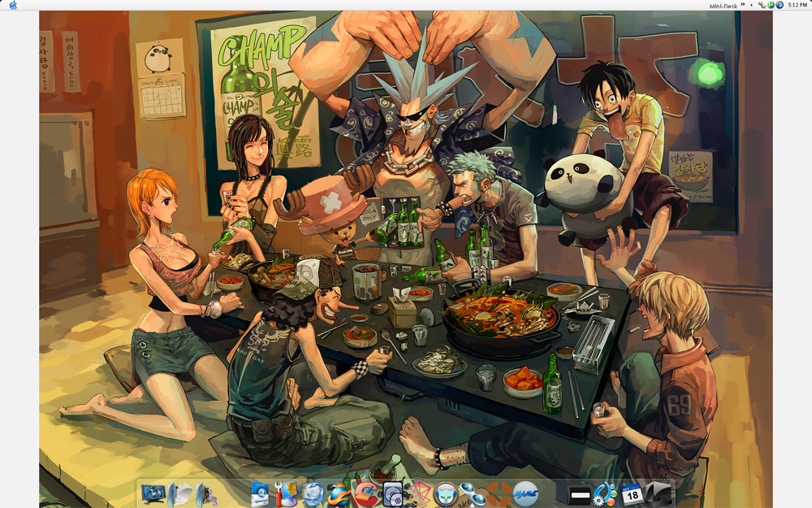The image size is (812, 508).
Task: Launch the wrench and monitor utility
Action: point(286,493)
